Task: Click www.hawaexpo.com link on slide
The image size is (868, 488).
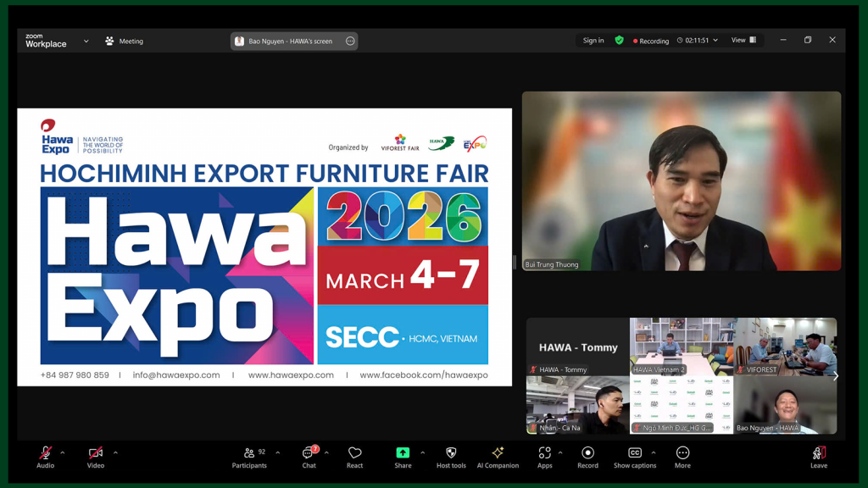Action: coord(291,374)
